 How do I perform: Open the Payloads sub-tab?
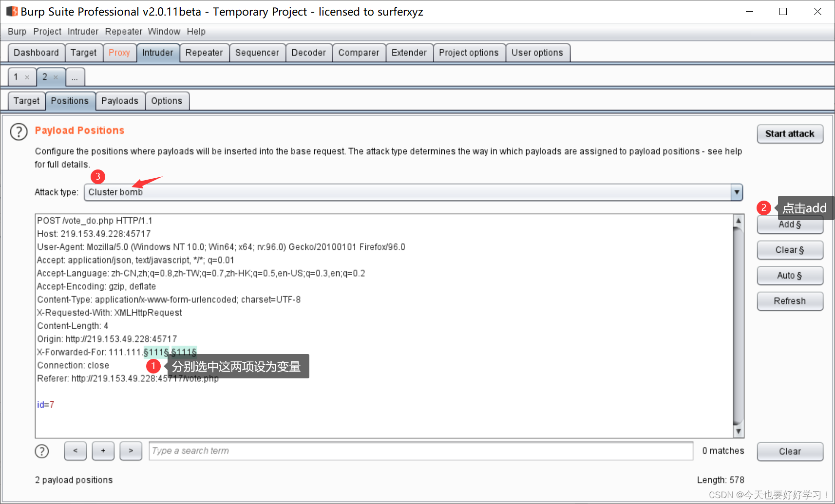click(x=120, y=101)
